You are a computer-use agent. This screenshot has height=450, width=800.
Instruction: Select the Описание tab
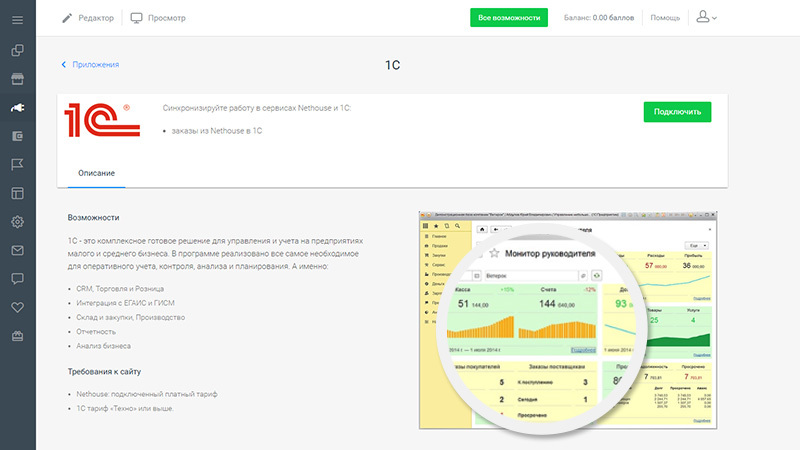point(96,173)
